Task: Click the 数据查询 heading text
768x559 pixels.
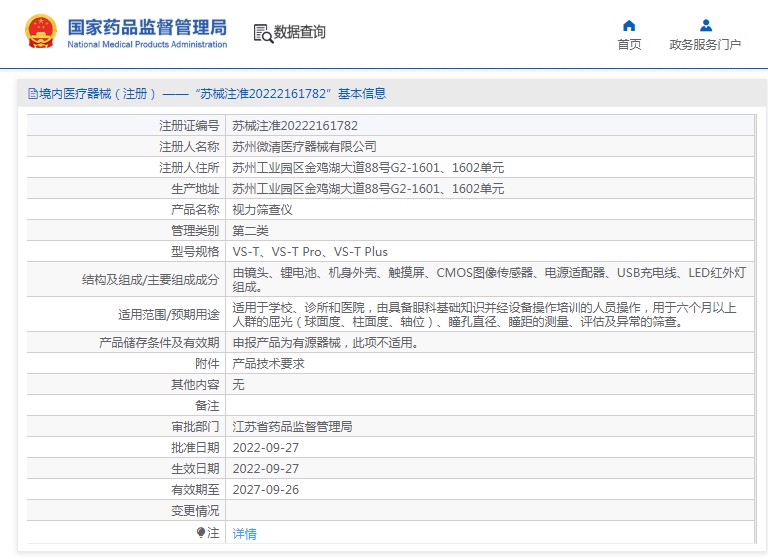Action: click(299, 32)
